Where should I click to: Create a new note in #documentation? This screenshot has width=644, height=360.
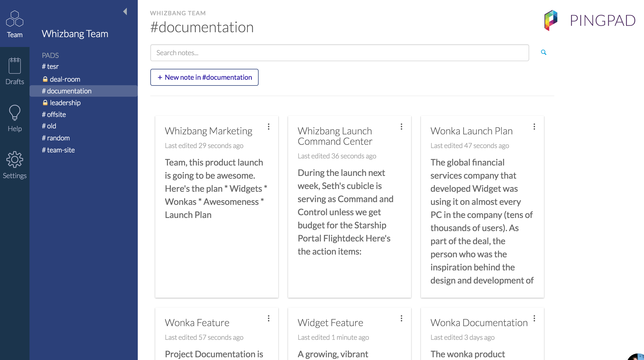(x=204, y=77)
